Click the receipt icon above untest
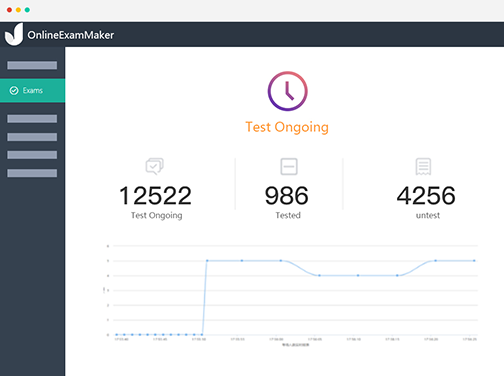The image size is (504, 376). point(423,166)
